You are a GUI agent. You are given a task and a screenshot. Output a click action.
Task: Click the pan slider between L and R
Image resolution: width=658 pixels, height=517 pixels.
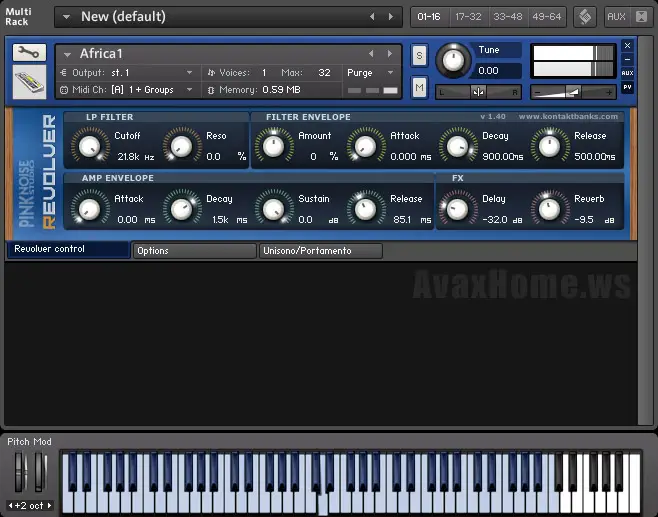[x=478, y=92]
